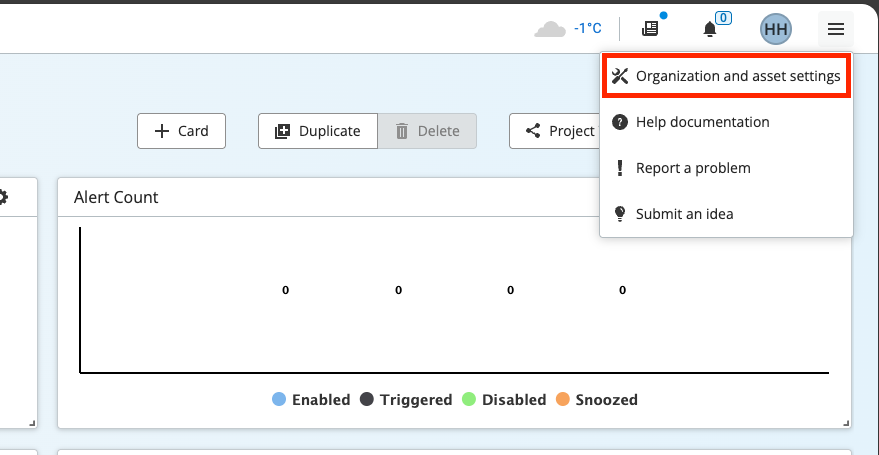Toggle the Enabled legend series

[x=311, y=400]
